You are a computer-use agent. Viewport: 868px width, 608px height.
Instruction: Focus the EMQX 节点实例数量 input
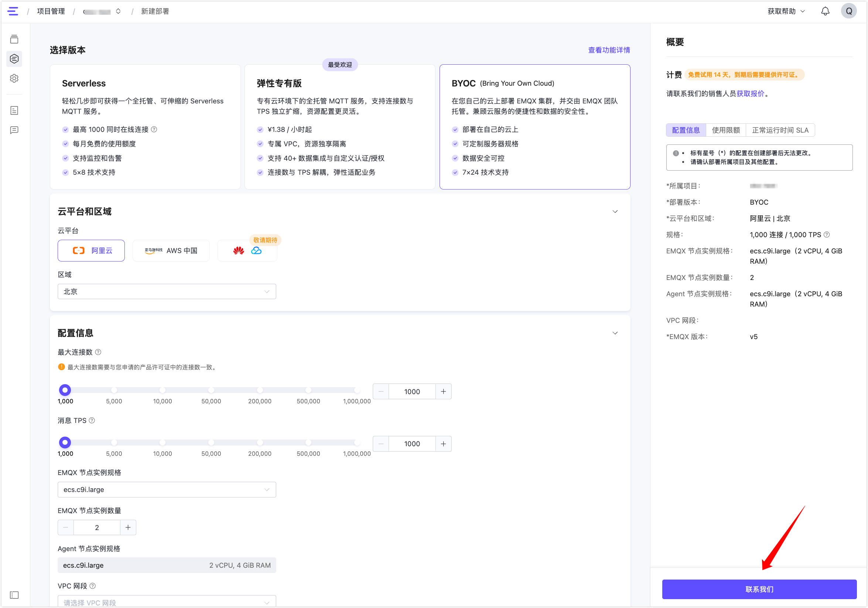pyautogui.click(x=97, y=527)
